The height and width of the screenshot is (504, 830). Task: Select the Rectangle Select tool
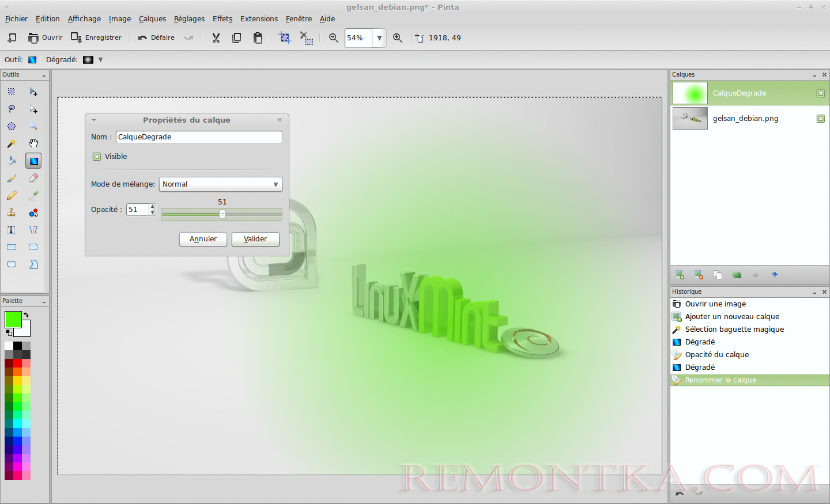12,92
